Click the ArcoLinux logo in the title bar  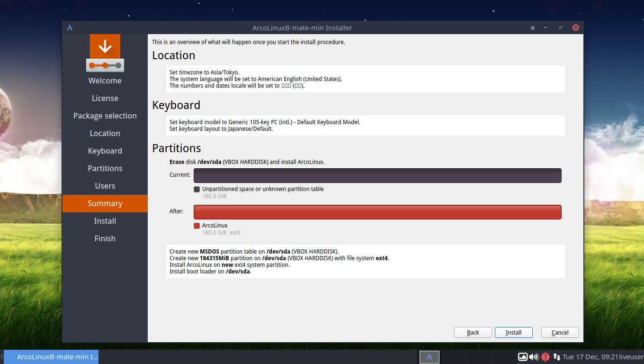pyautogui.click(x=70, y=27)
